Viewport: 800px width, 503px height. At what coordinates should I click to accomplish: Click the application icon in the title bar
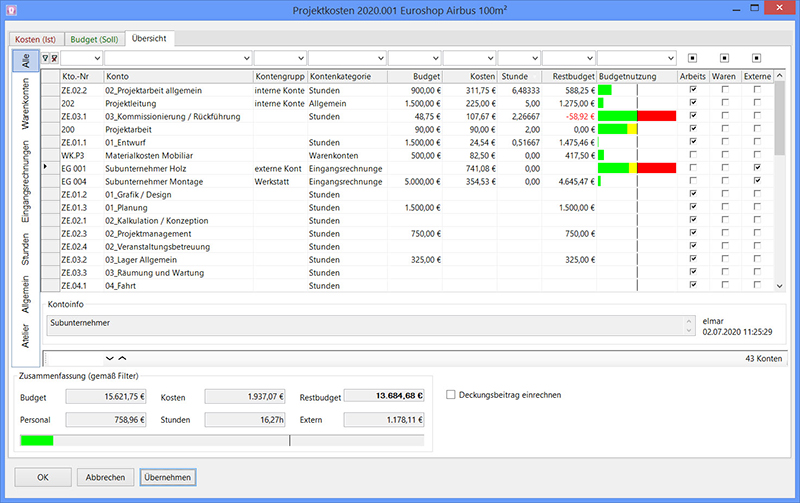[x=11, y=10]
